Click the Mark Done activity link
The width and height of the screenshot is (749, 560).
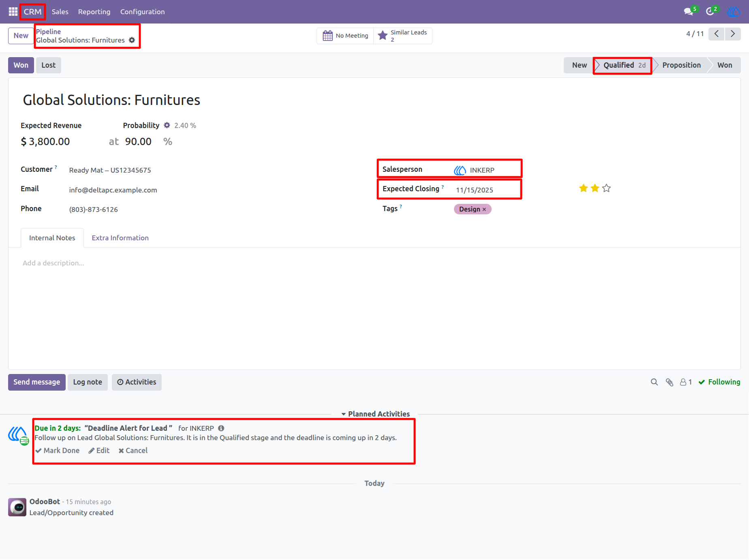click(58, 451)
